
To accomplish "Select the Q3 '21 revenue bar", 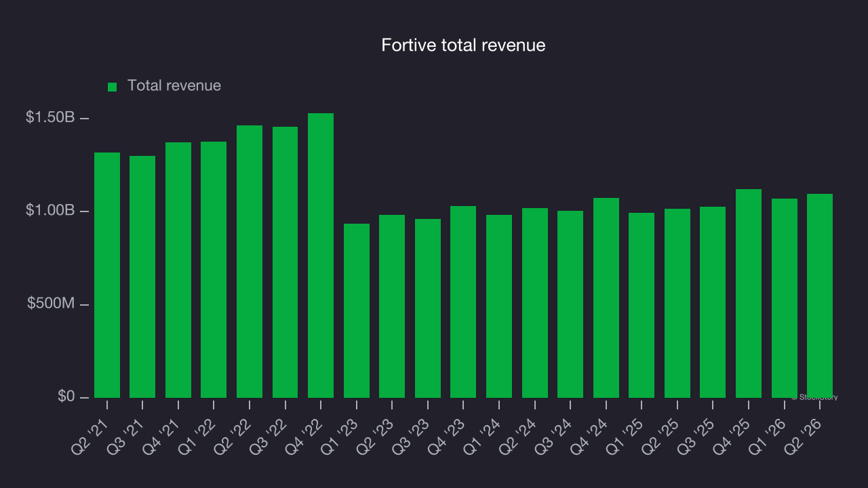I will (x=142, y=277).
